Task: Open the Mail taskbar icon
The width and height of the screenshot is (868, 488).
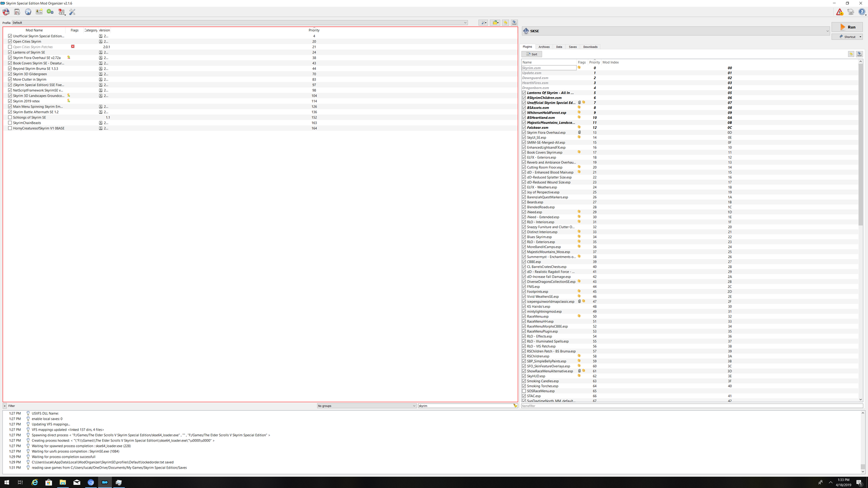Action: 77,482
